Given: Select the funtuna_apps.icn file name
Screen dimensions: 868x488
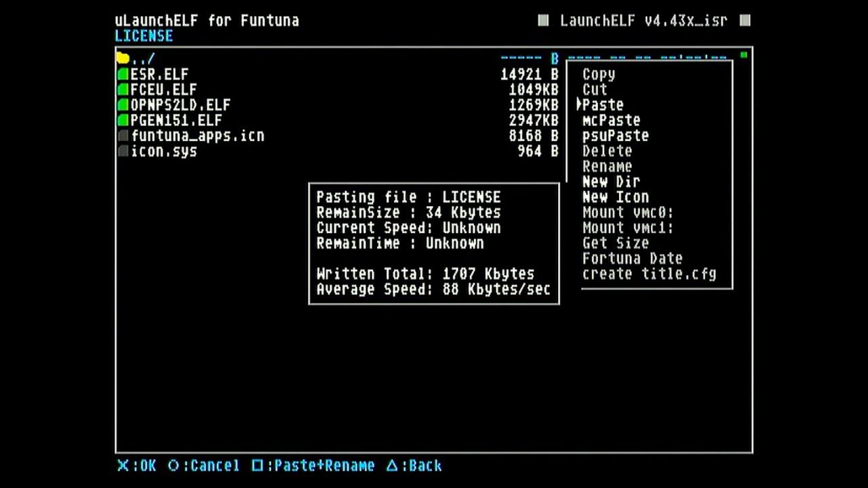Looking at the screenshot, I should (197, 136).
